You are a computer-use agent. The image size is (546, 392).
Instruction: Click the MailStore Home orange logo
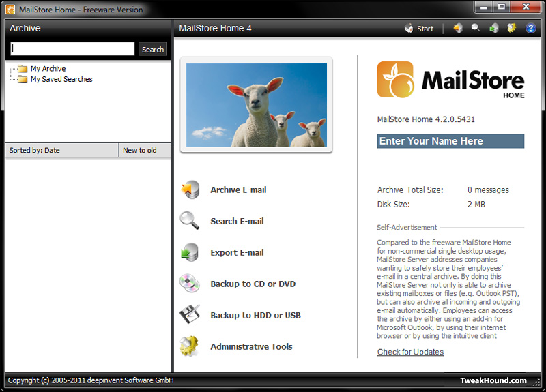[x=396, y=80]
